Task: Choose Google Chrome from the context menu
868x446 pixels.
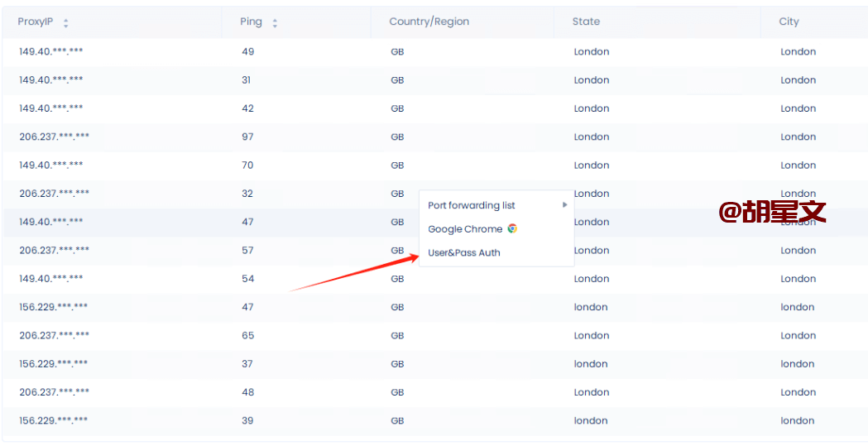Action: coord(465,229)
